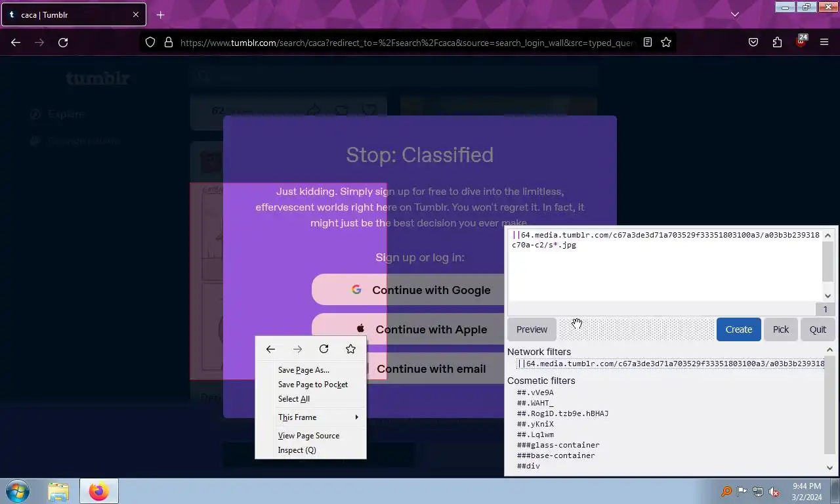Click the blue Create button
Image resolution: width=840 pixels, height=504 pixels.
[x=738, y=329]
